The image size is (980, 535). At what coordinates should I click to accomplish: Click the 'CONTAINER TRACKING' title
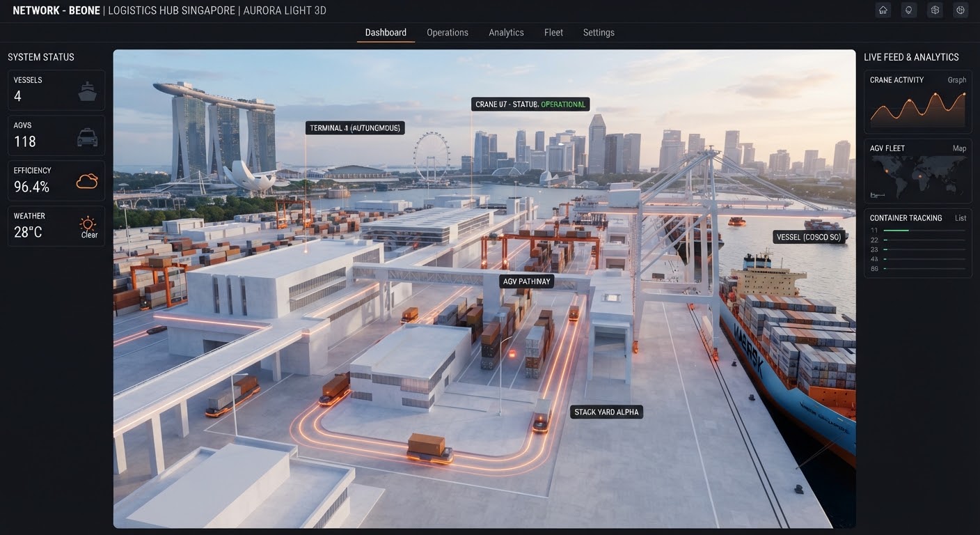coord(906,218)
